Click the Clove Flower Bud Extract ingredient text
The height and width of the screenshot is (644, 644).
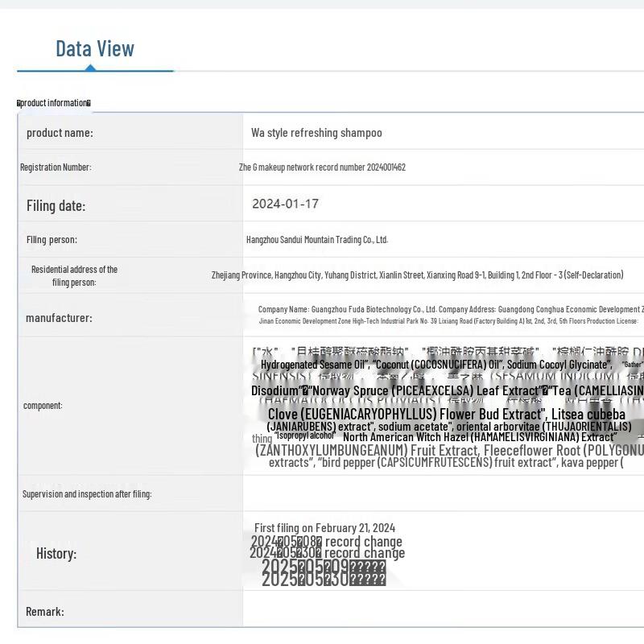coord(446,415)
